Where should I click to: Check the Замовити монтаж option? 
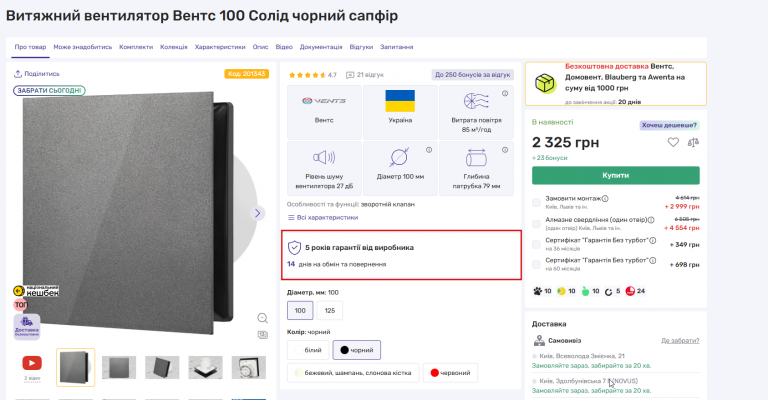coord(537,201)
